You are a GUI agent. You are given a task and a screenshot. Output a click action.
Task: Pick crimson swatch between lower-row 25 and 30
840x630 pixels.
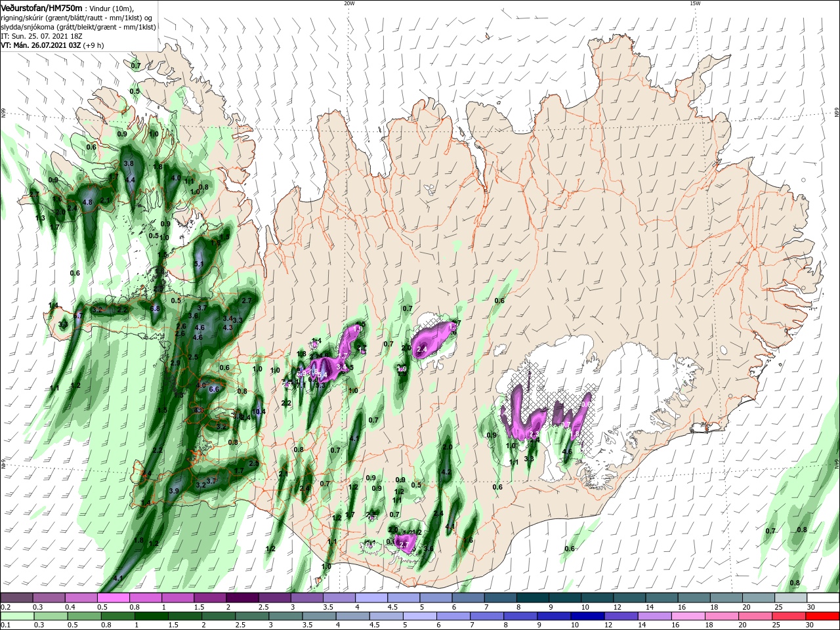[x=789, y=616]
